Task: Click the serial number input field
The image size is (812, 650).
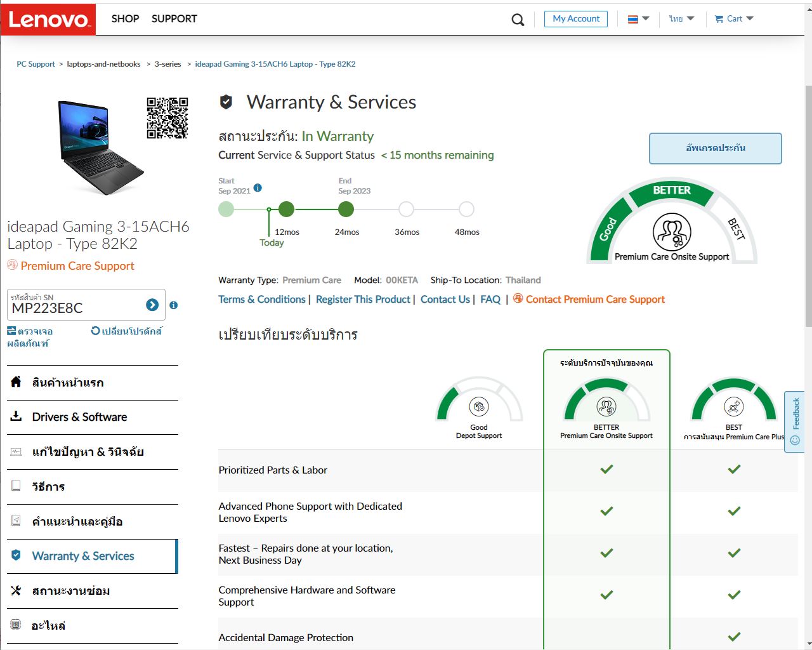Action: pyautogui.click(x=76, y=308)
